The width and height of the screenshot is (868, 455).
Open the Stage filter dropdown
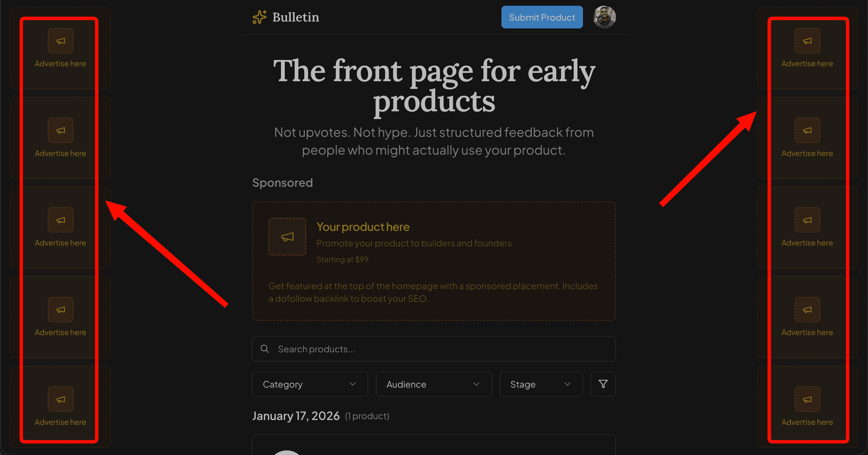[540, 384]
